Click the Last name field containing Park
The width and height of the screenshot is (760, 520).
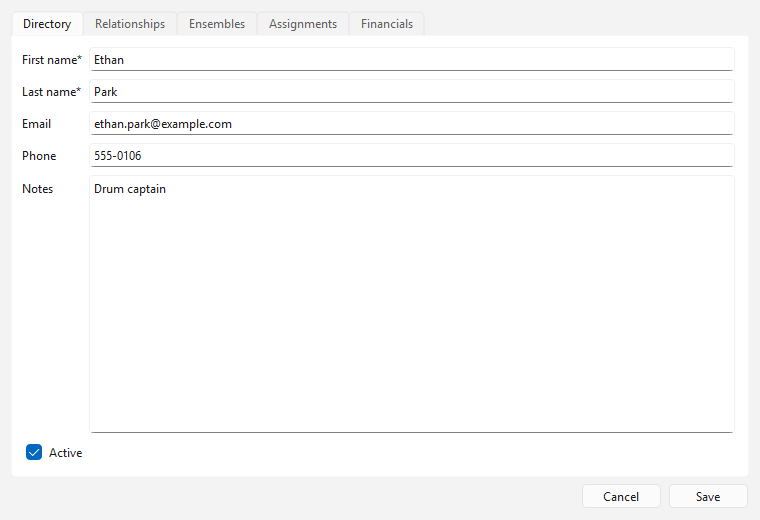click(x=412, y=92)
